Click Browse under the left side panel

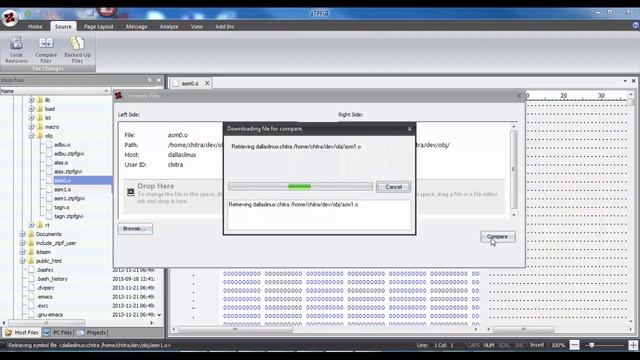(x=135, y=229)
